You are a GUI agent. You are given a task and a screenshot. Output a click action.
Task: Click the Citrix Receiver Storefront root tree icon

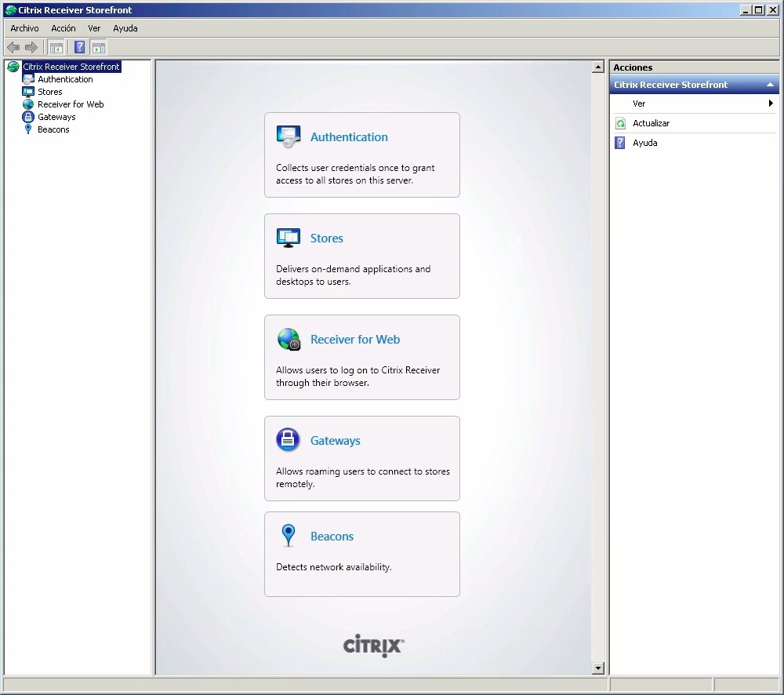(x=13, y=67)
